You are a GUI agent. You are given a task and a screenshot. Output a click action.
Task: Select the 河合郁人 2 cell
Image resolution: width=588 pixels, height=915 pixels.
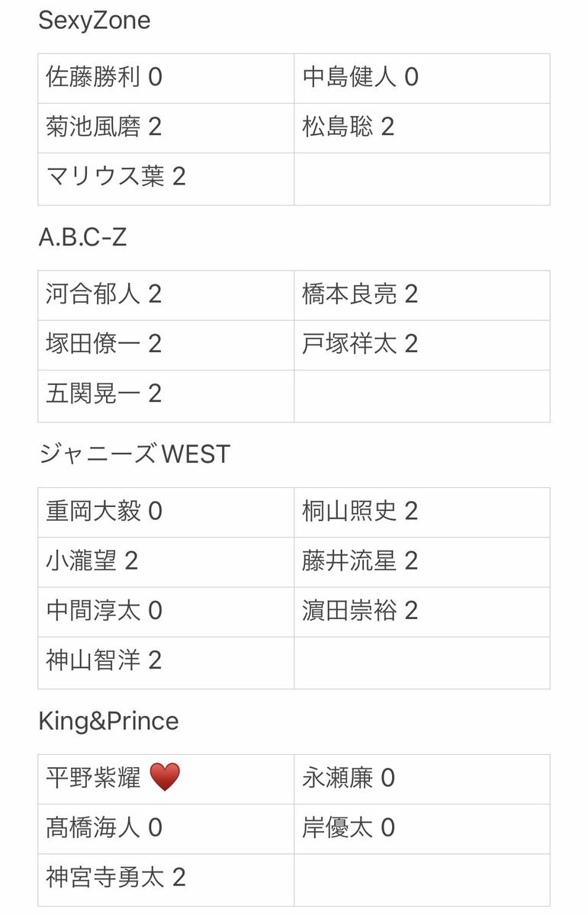tap(166, 295)
